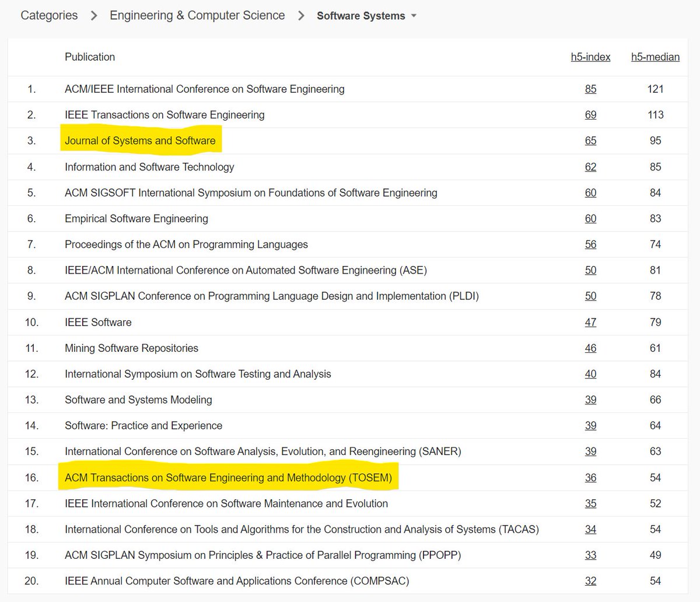Screen dimensions: 700x602
Task: Select 'Mining Software Repositories' title
Action: click(x=131, y=348)
